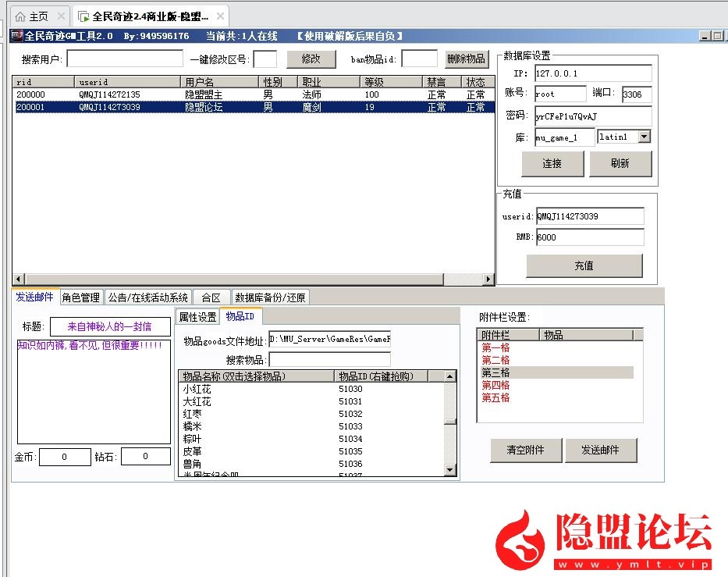The image size is (728, 577).
Task: Click the 等级 column header
Action: pos(391,82)
